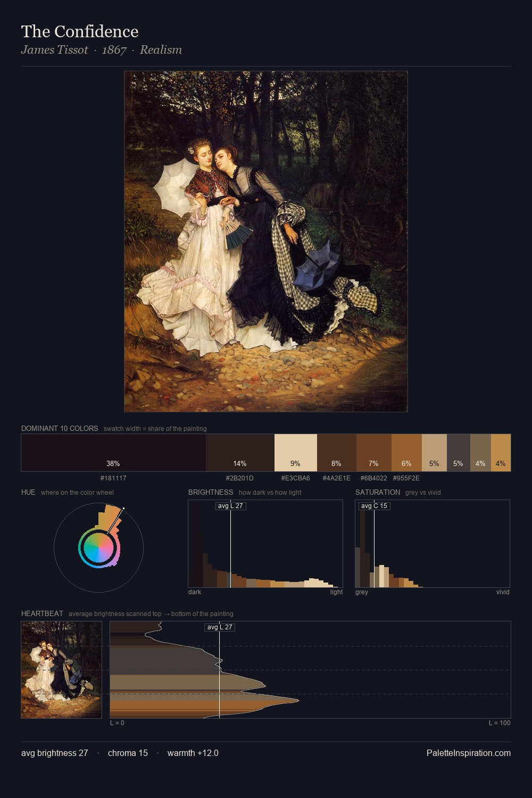Open the small Heartbeat painting thumbnail
This screenshot has height=798, width=532.
[x=61, y=670]
